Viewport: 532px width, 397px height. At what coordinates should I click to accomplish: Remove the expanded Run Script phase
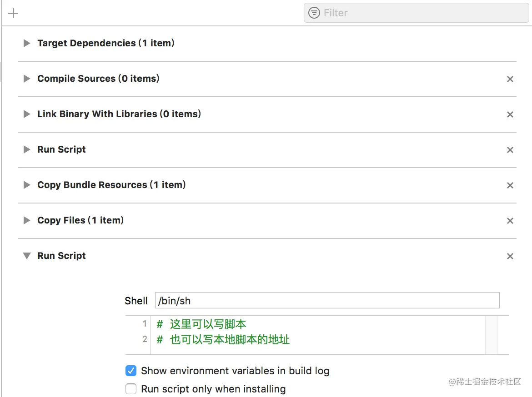coord(510,256)
